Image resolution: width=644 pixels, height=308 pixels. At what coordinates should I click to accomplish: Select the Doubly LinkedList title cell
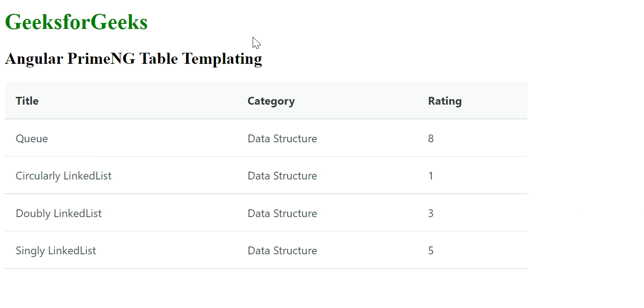pos(58,213)
